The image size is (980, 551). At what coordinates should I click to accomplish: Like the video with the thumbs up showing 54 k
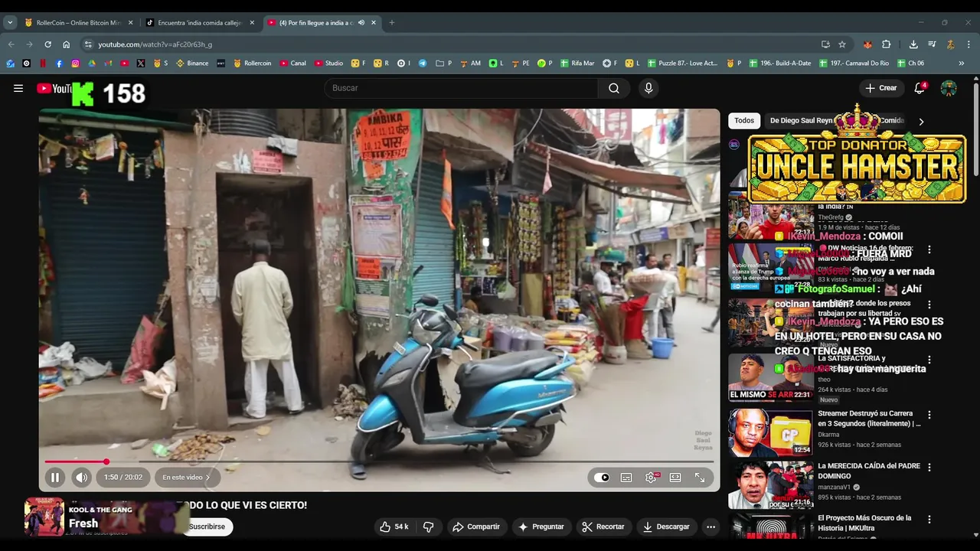coord(394,527)
